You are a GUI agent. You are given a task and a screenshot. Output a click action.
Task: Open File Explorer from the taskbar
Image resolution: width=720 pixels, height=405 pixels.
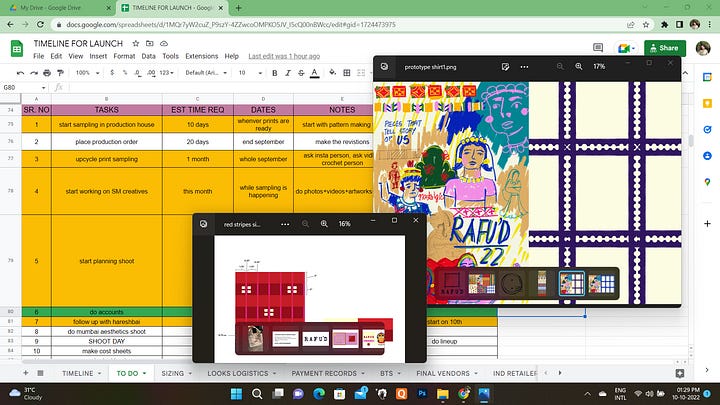point(443,394)
